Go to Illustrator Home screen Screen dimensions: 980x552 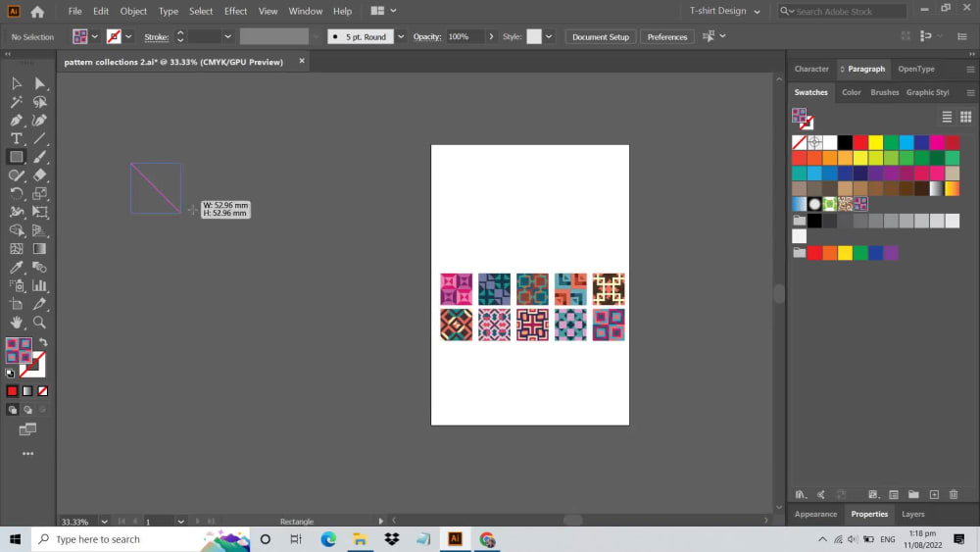pyautogui.click(x=37, y=11)
